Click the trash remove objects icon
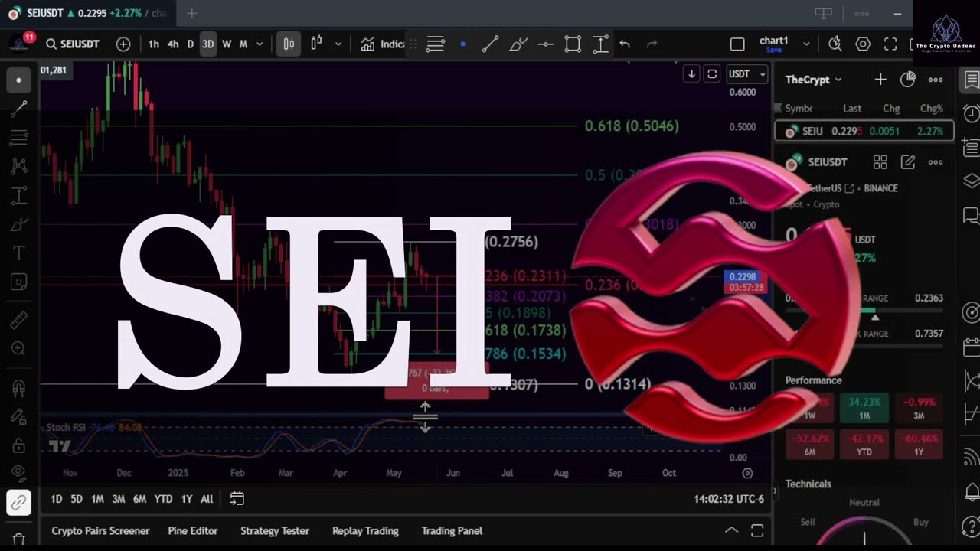Screen dimensions: 980x551 tap(18, 539)
